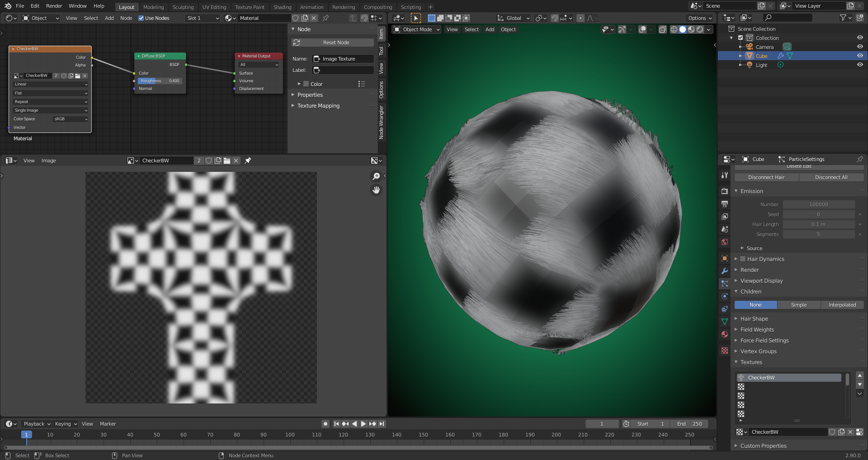Hide the Cube in the outliner
The width and height of the screenshot is (868, 460).
point(860,56)
